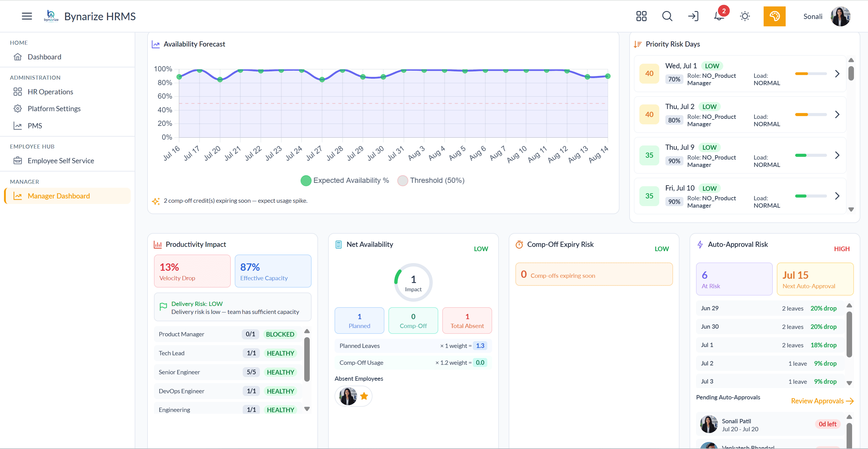Click the Comp-Off Expiry Risk timer icon
Image resolution: width=868 pixels, height=449 pixels.
click(x=519, y=244)
